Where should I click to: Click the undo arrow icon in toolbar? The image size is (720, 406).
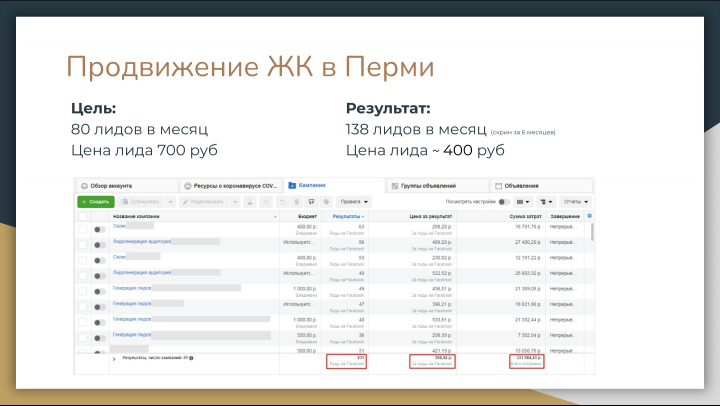[282, 202]
